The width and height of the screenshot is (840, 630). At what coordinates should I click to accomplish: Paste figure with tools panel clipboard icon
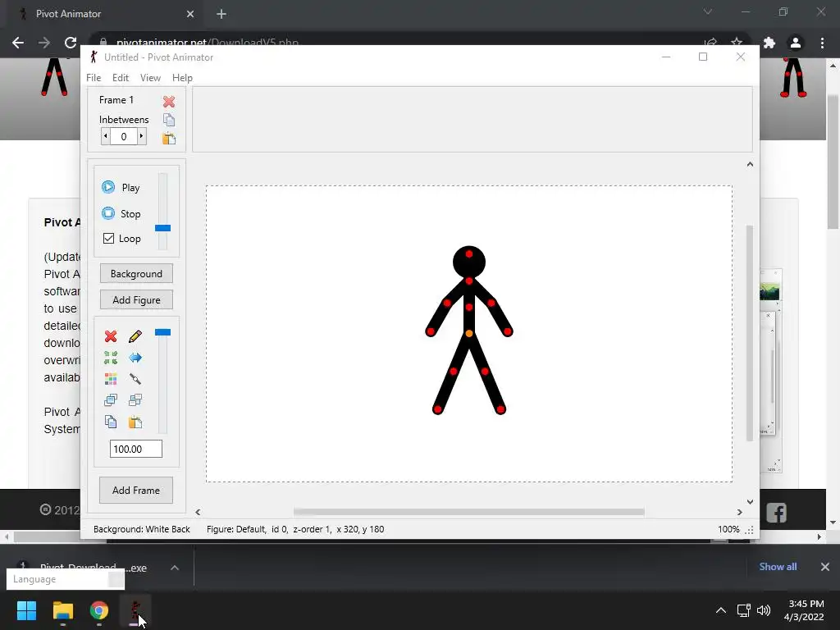click(x=135, y=422)
